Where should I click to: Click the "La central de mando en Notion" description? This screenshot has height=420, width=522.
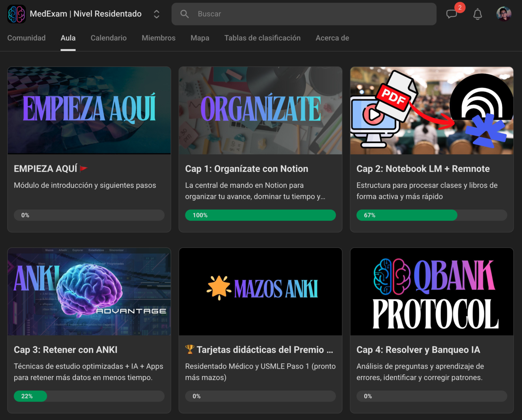pos(255,191)
